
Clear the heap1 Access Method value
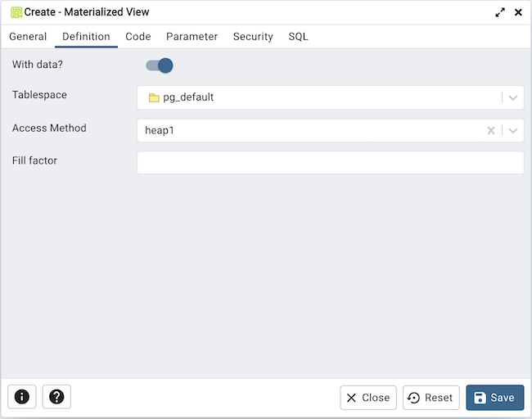491,130
